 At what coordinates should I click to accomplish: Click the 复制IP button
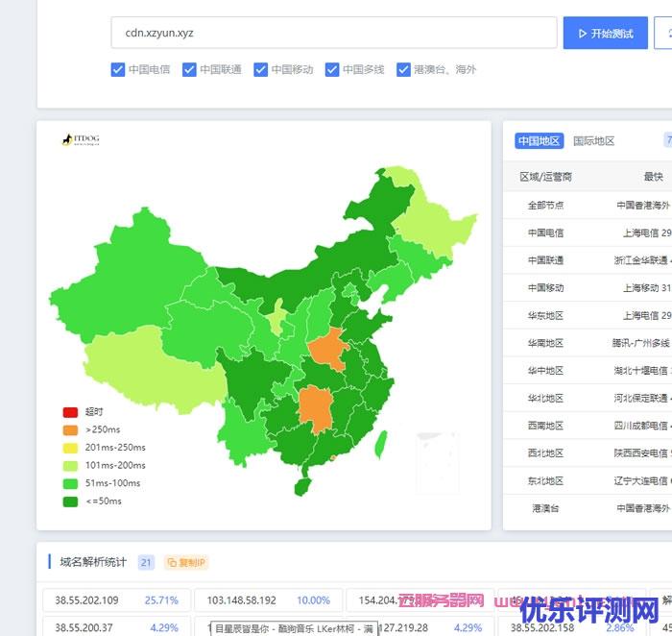(185, 563)
